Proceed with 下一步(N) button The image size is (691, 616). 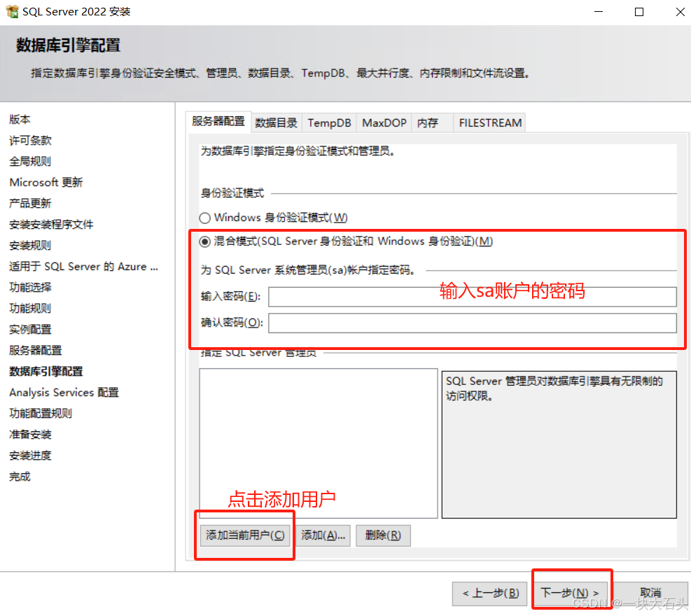571,594
